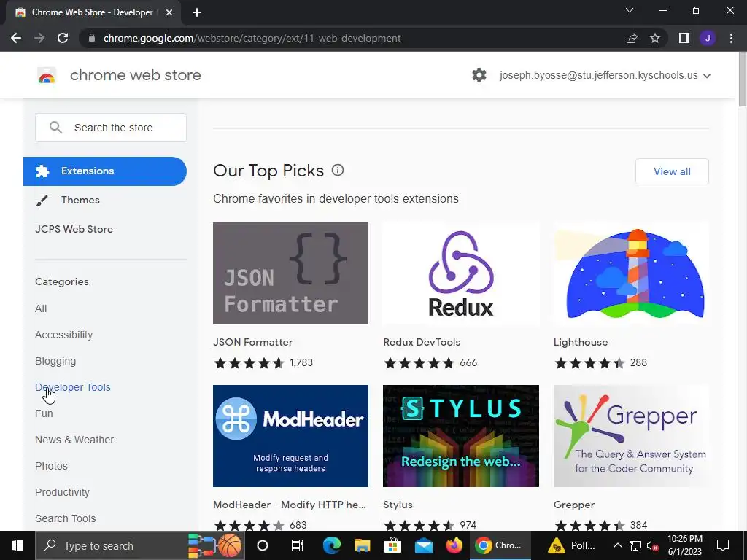This screenshot has height=560, width=747.
Task: Choose the News & Weather category
Action: point(74,440)
